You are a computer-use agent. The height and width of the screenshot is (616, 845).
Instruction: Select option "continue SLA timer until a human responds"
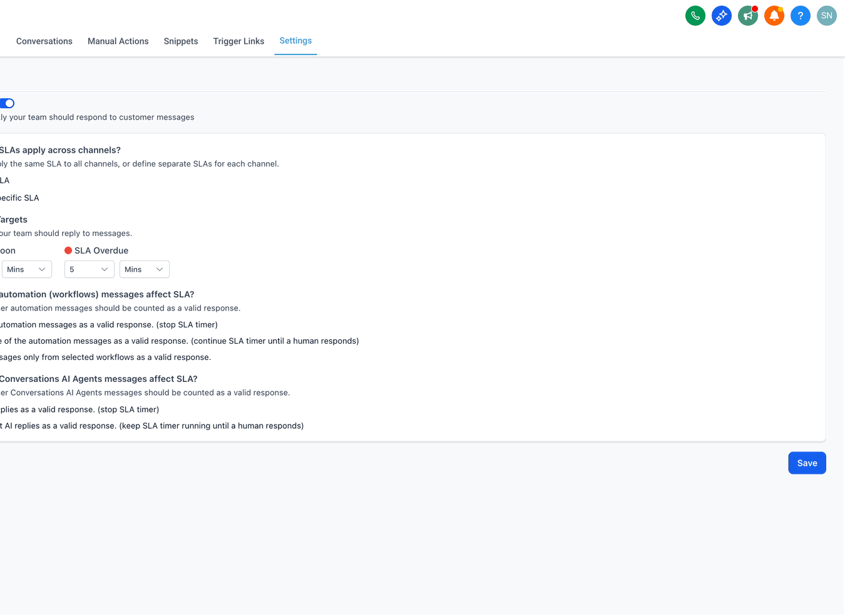(x=180, y=341)
